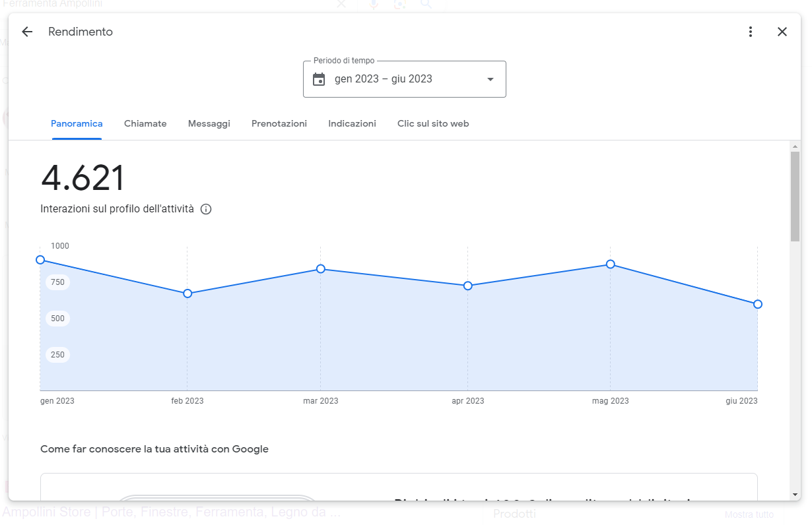Viewport: 812px width, 525px height.
Task: Open Ampollini Store result in background page
Action: point(172,512)
